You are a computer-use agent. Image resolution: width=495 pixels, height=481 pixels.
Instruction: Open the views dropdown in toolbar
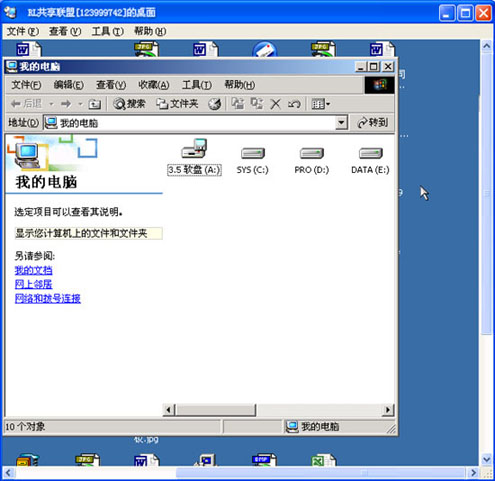point(320,104)
